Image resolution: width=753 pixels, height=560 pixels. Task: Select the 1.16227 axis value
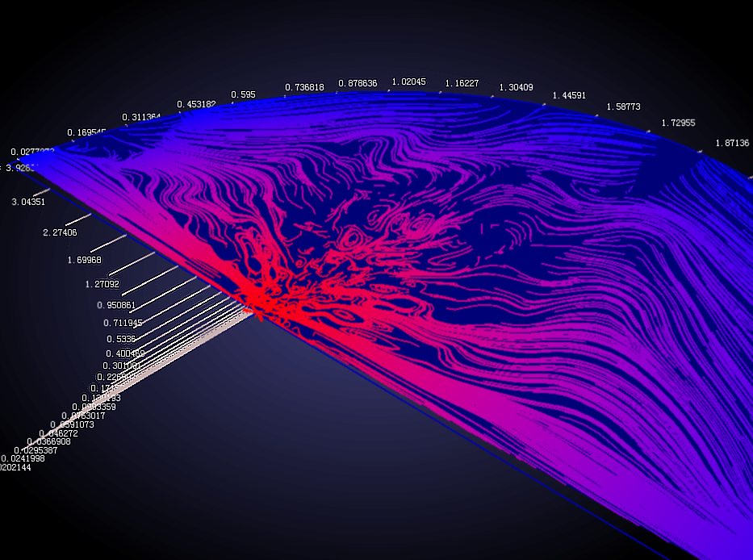point(462,83)
